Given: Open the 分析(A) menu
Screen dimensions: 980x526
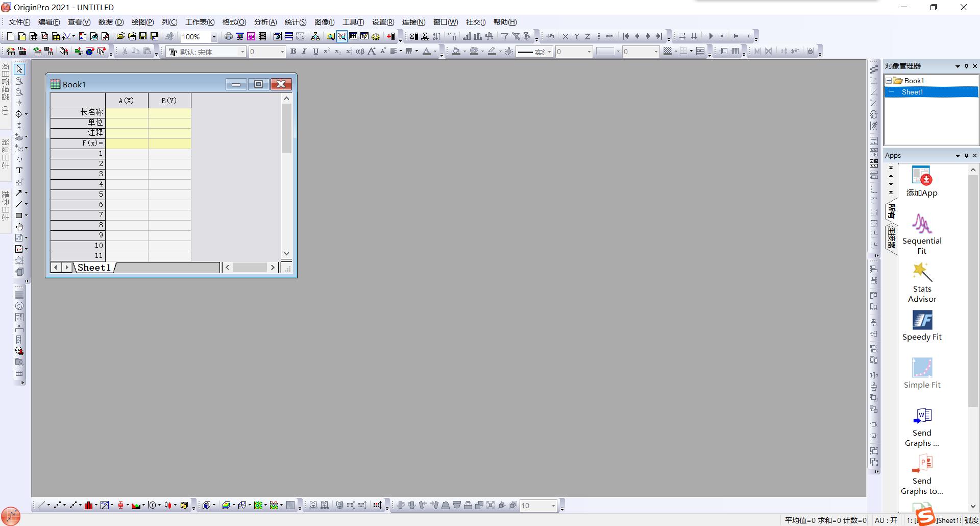Looking at the screenshot, I should coord(265,22).
